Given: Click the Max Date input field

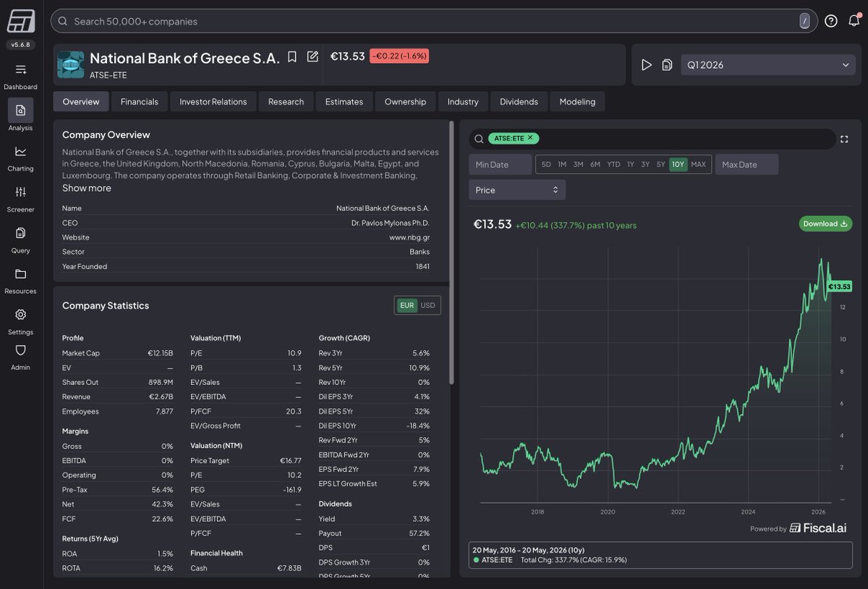Looking at the screenshot, I should [x=746, y=164].
